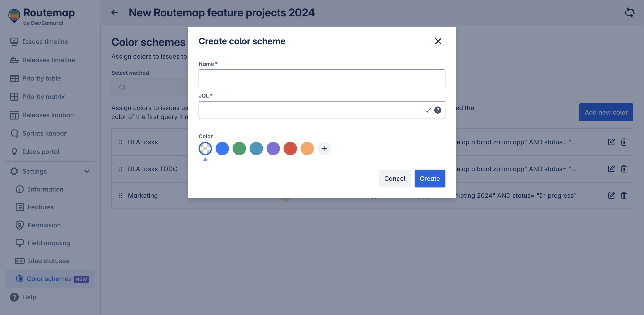Add a custom color with plus icon
Image resolution: width=644 pixels, height=315 pixels.
pos(324,149)
